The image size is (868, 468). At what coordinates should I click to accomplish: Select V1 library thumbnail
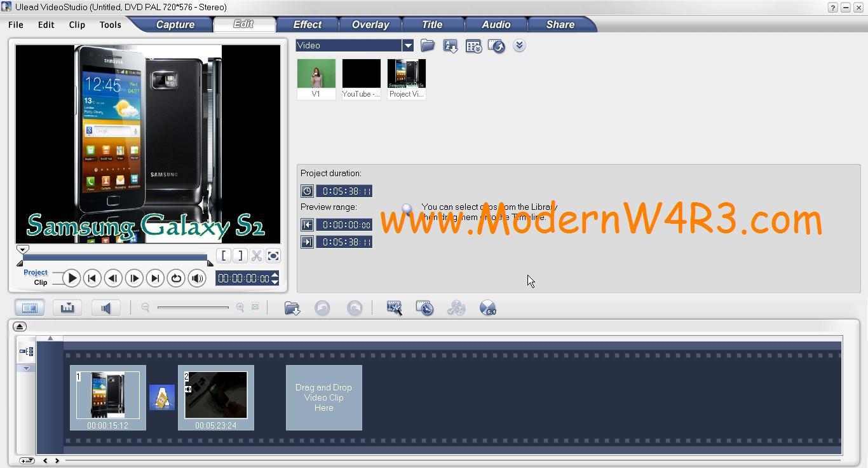pyautogui.click(x=316, y=79)
